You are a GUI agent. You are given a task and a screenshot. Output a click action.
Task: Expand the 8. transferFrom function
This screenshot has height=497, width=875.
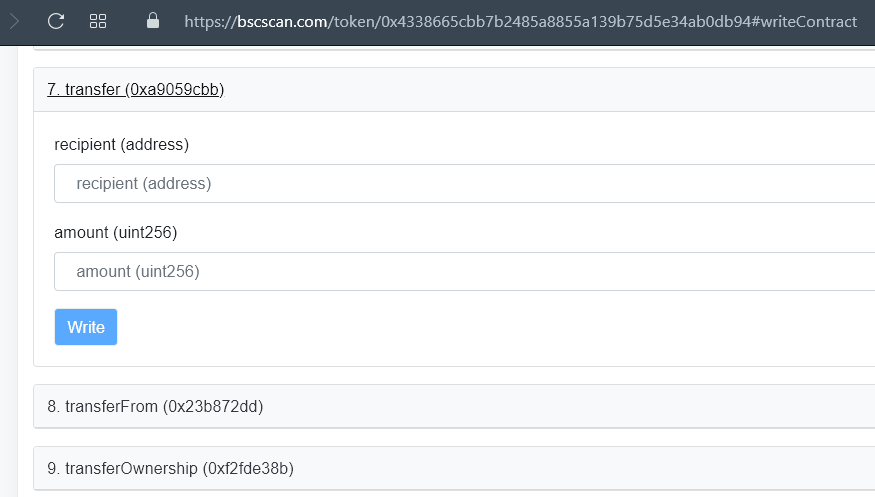[x=155, y=406]
